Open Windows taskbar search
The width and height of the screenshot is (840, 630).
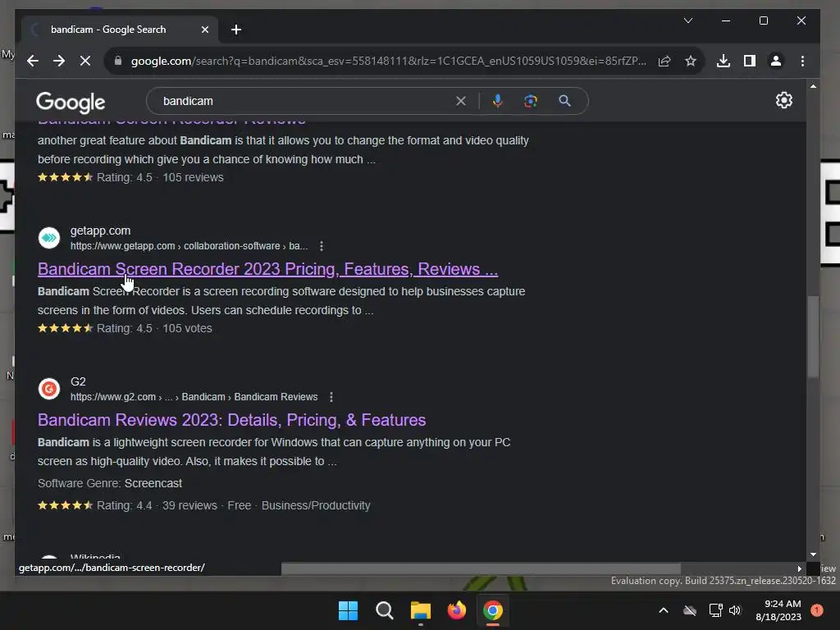point(384,610)
